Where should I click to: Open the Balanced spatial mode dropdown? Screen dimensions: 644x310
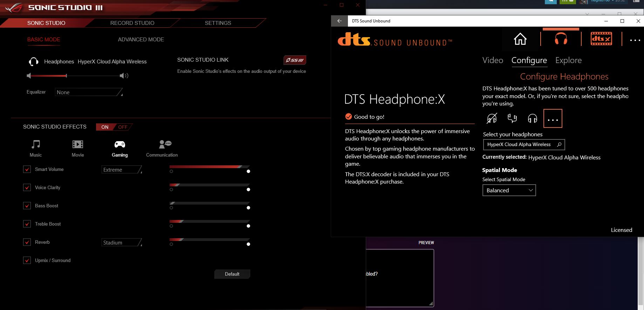click(x=509, y=191)
